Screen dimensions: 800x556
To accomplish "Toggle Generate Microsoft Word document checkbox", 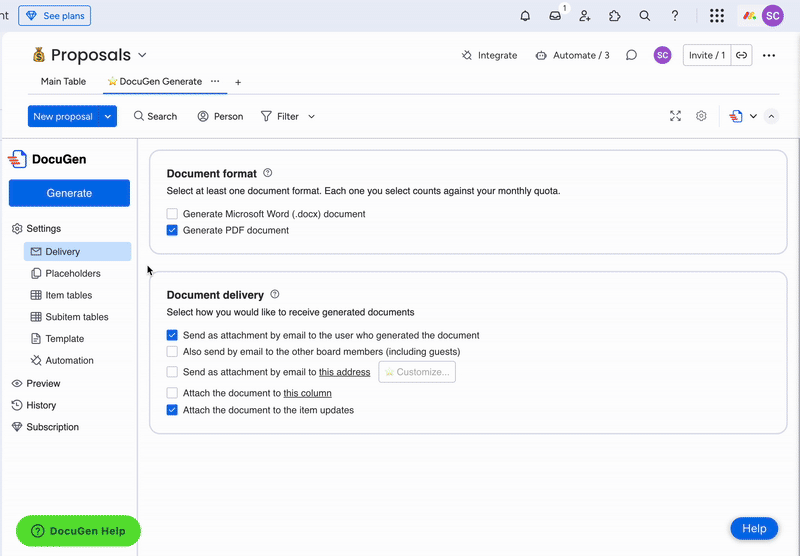I will tap(172, 214).
